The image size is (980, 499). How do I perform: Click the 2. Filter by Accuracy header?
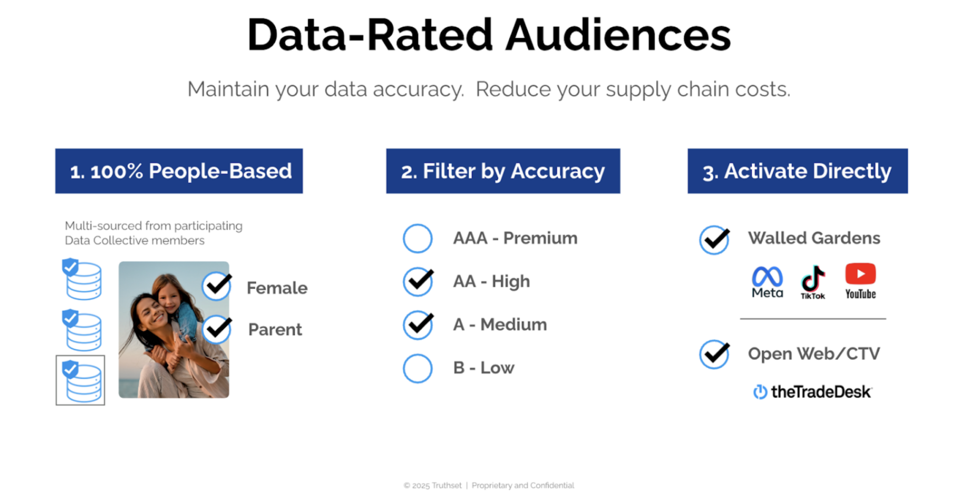(x=503, y=171)
